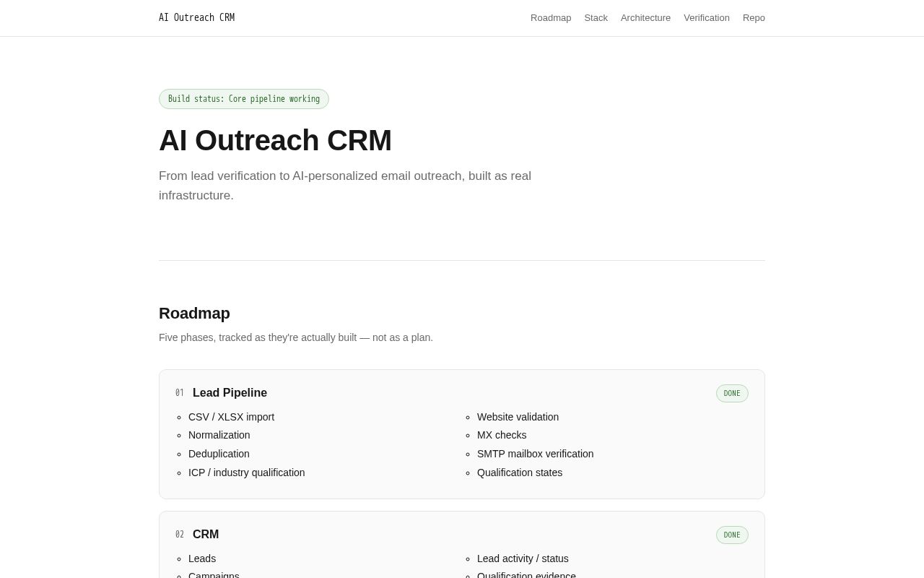Click the MX checks item

click(x=502, y=435)
